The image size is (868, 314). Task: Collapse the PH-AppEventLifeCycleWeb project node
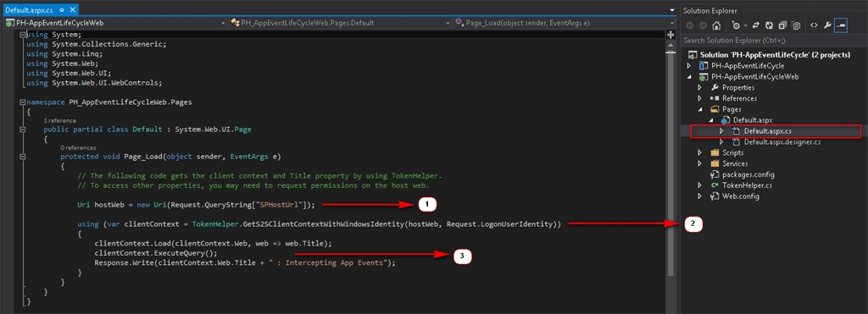[x=690, y=77]
